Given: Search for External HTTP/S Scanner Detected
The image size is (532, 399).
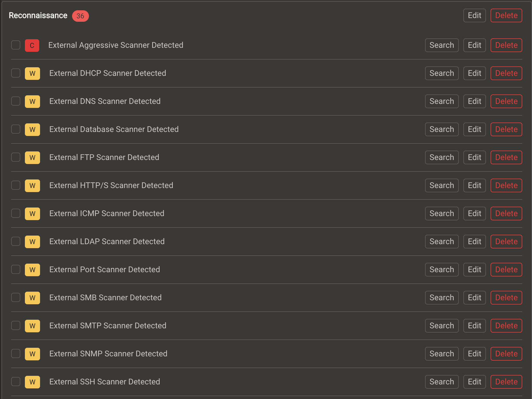Looking at the screenshot, I should pyautogui.click(x=442, y=185).
